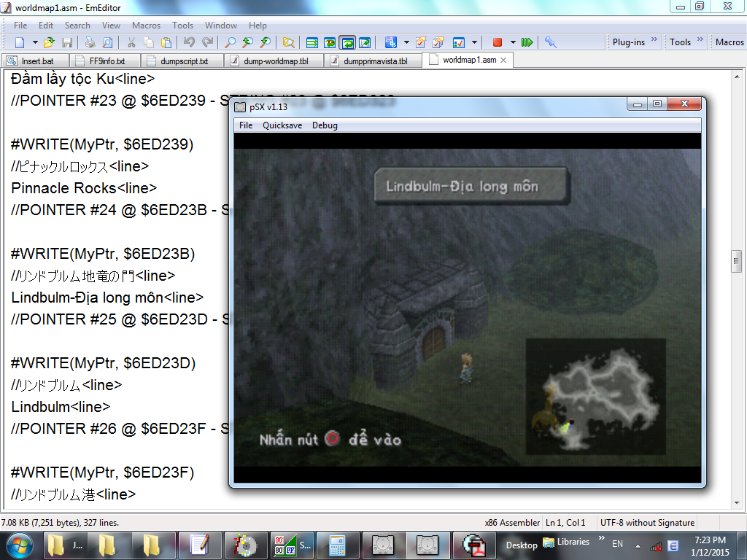
Task: Toggle the No Wrap icon
Action: (312, 42)
